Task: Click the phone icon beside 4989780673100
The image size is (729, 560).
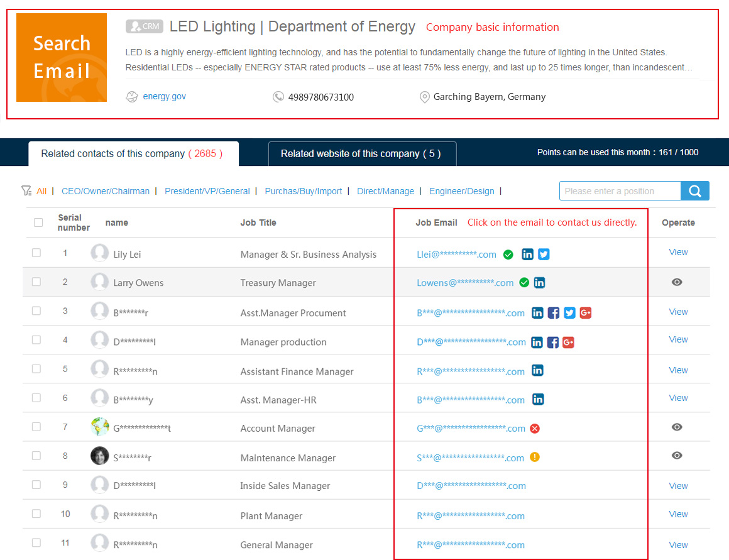Action: [278, 97]
